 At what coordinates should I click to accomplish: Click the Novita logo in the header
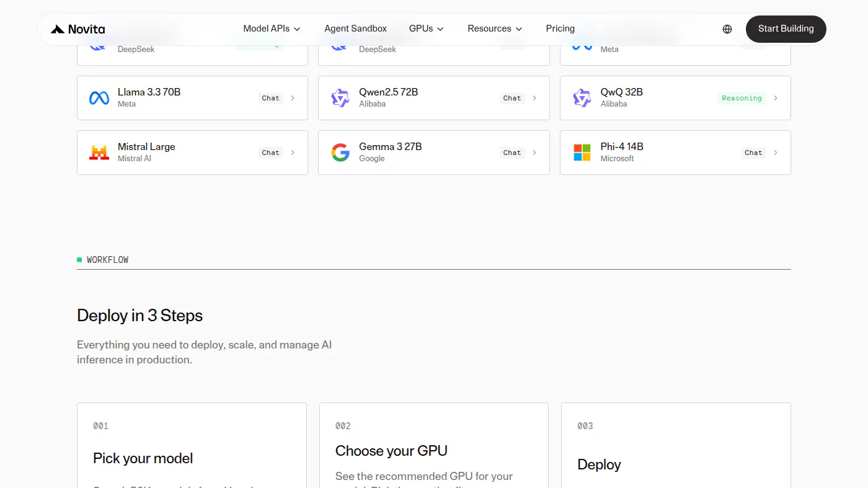coord(77,29)
